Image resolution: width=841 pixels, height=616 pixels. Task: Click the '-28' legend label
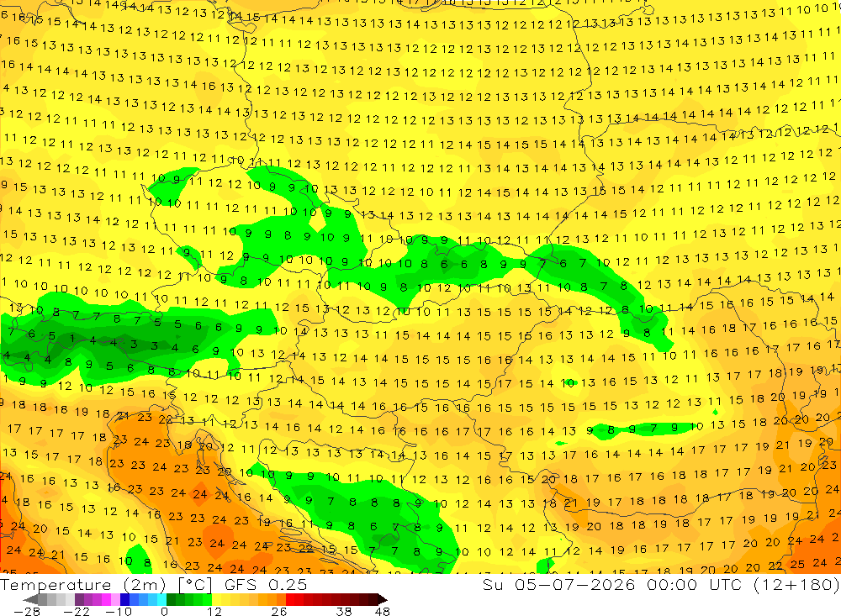coord(26,611)
